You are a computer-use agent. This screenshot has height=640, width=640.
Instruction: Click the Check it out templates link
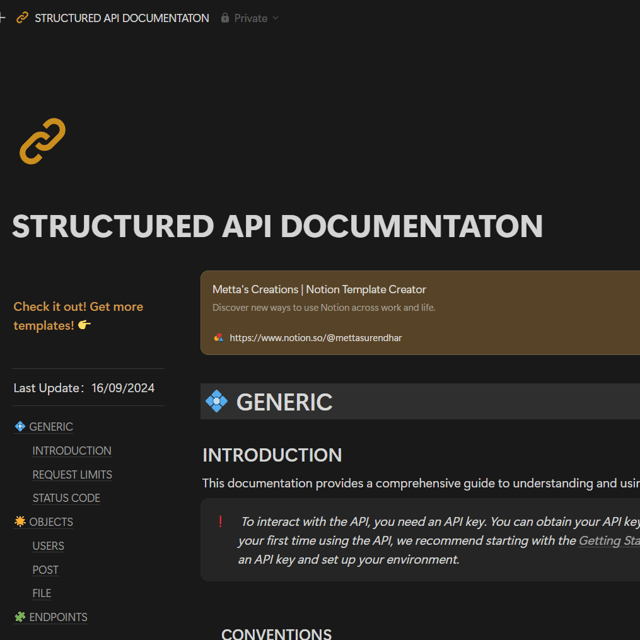pos(78,316)
